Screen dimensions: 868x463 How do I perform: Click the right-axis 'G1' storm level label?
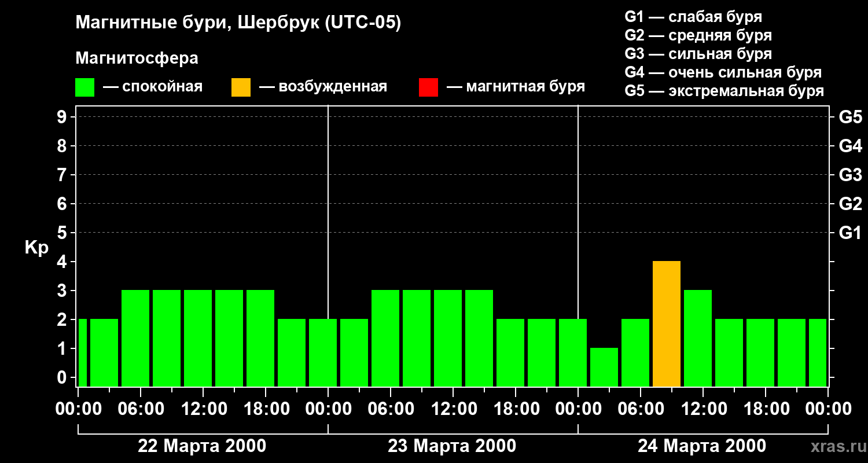click(x=851, y=233)
